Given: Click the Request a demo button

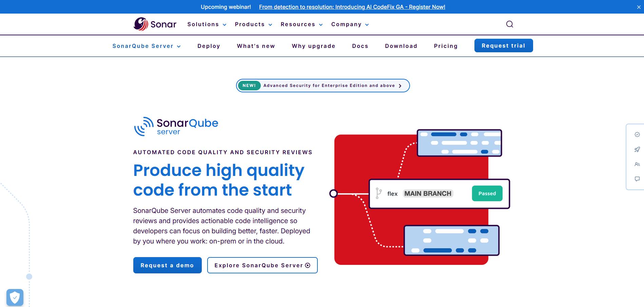Looking at the screenshot, I should [x=168, y=265].
